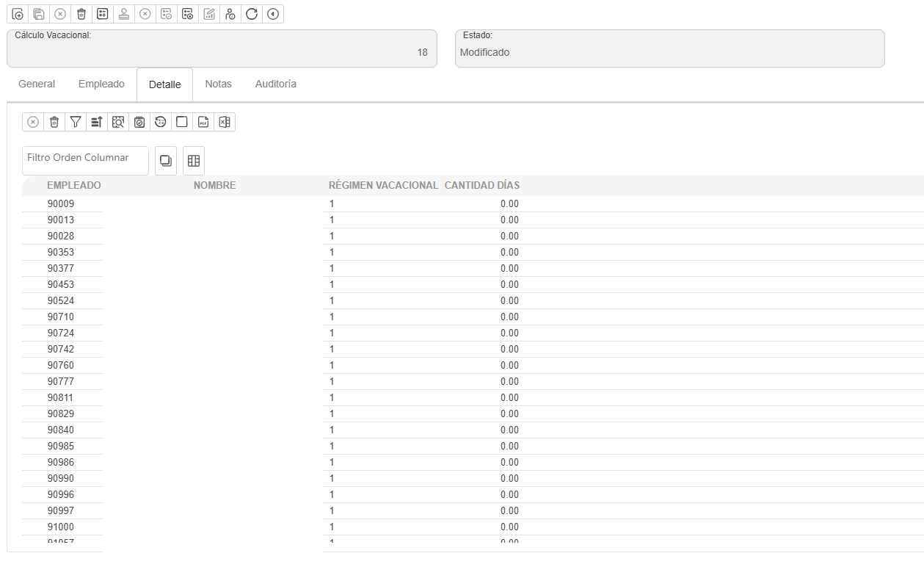
Task: Click the new record icon in top toolbar
Action: pyautogui.click(x=17, y=14)
